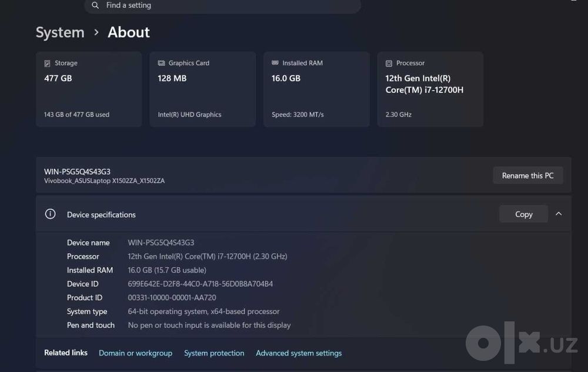Click Intel(R) UHD Graphics text
This screenshot has width=588, height=372.
point(189,115)
